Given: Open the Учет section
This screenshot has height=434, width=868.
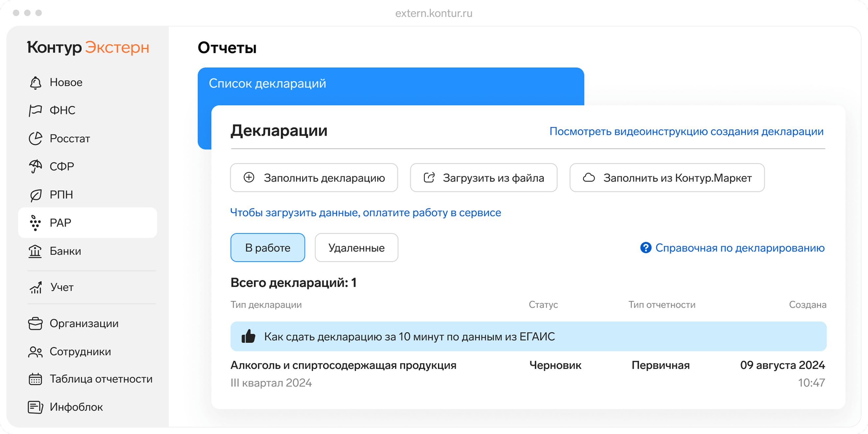Looking at the screenshot, I should [62, 287].
